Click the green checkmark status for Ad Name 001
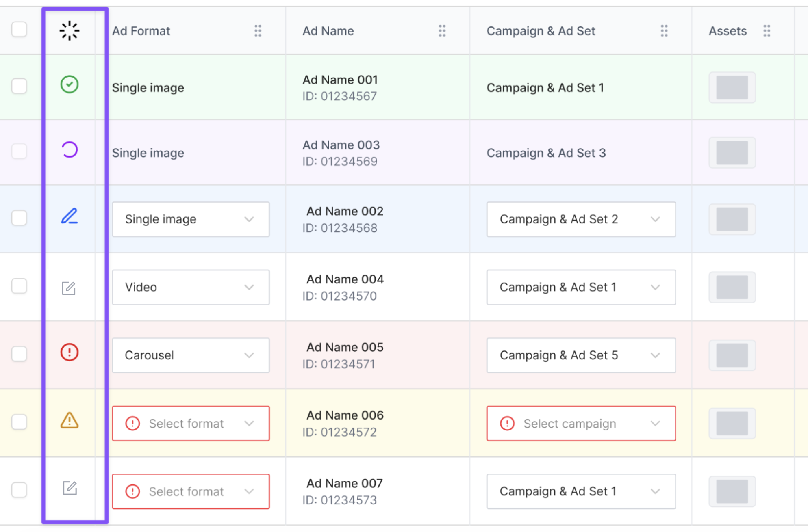Viewport: 808px width, 532px height. point(70,84)
